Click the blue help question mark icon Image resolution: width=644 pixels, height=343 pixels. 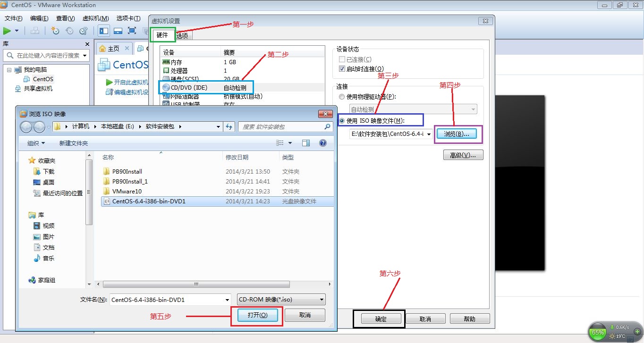[323, 143]
